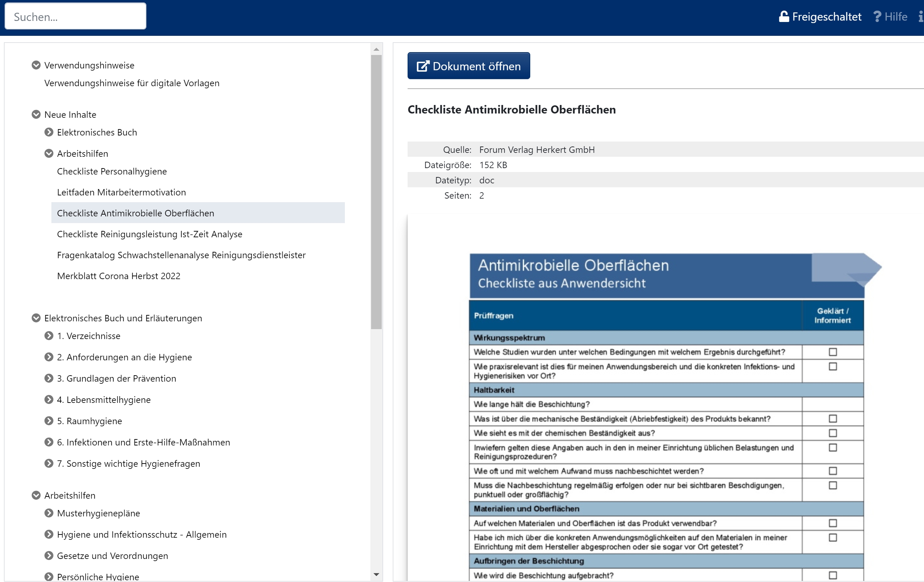Collapse Verwendungshinweise using its chevron icon
Screen dimensions: 924x582
coord(36,65)
